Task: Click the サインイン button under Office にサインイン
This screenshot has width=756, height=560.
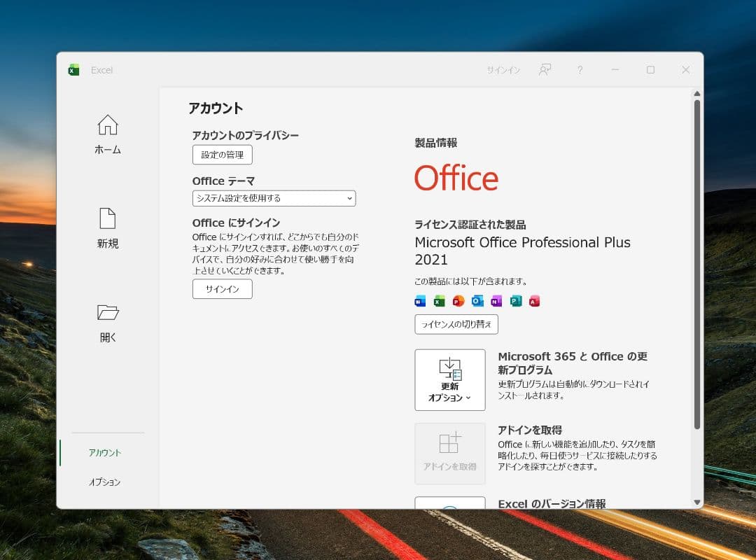Action: point(223,289)
